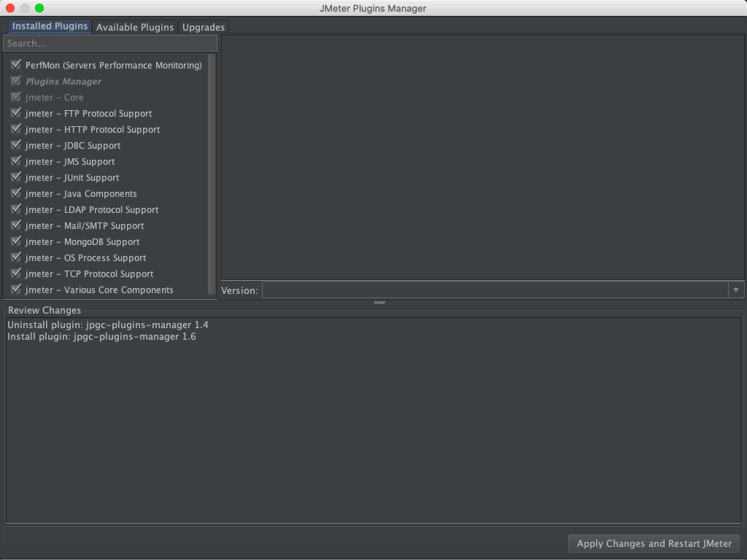This screenshot has width=747, height=560.
Task: Uncheck jmeter - Java Components checkbox
Action: pos(16,192)
